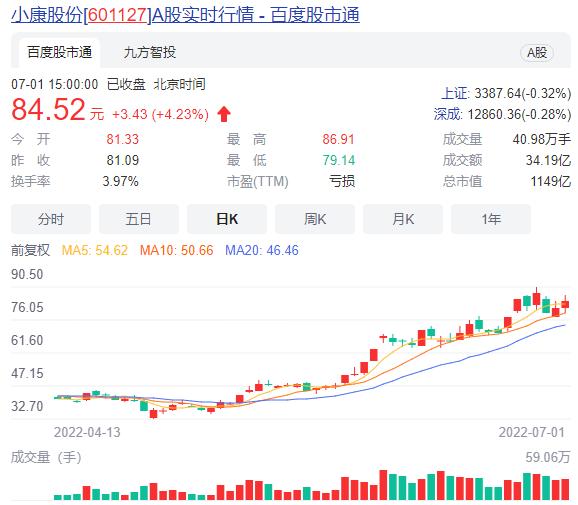The width and height of the screenshot is (578, 505).
Task: Click the MA10: 50.66 indicator
Action: [177, 251]
